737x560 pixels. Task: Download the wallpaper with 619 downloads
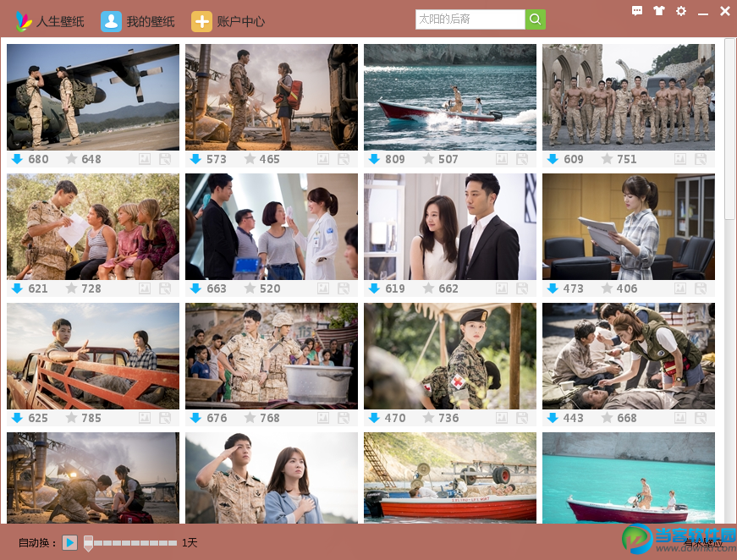tap(374, 288)
